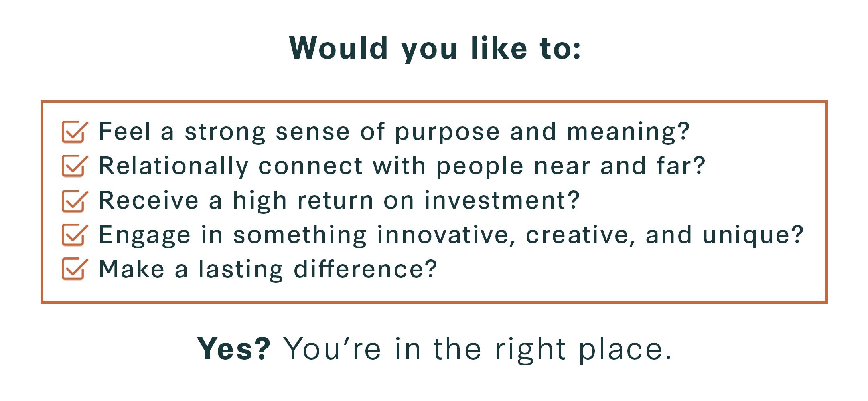This screenshot has height=401, width=868.
Task: Toggle the 'Engage in something innovative' checkbox
Action: point(75,235)
